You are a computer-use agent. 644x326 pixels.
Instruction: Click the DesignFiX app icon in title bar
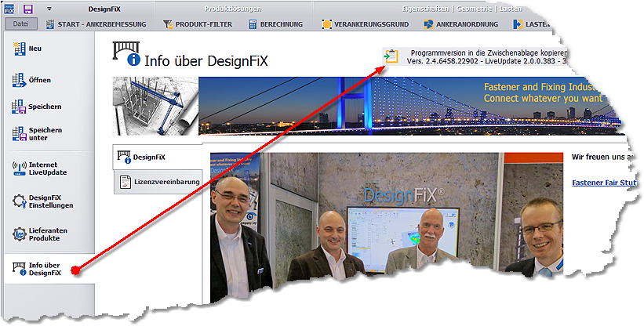9,9
